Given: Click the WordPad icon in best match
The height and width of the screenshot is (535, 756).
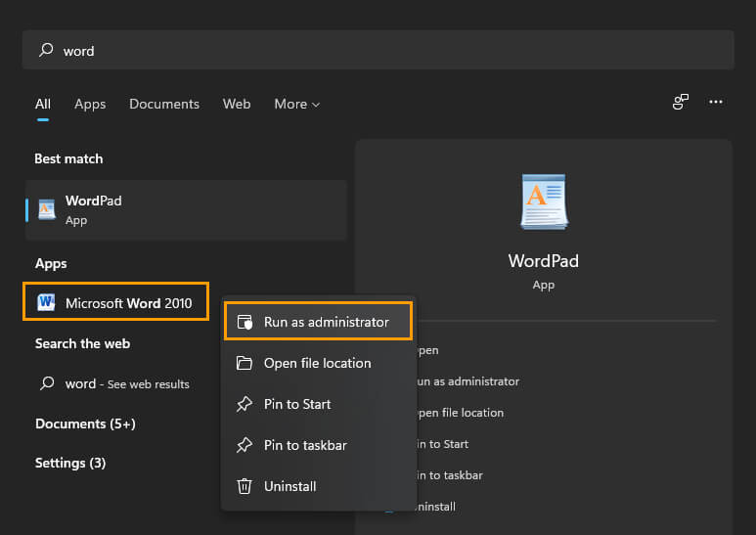Looking at the screenshot, I should point(47,209).
